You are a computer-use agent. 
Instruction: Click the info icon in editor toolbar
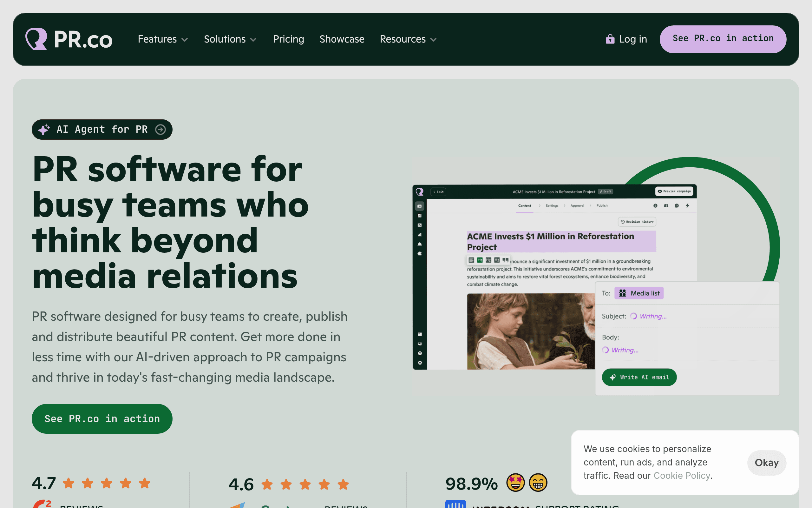655,206
